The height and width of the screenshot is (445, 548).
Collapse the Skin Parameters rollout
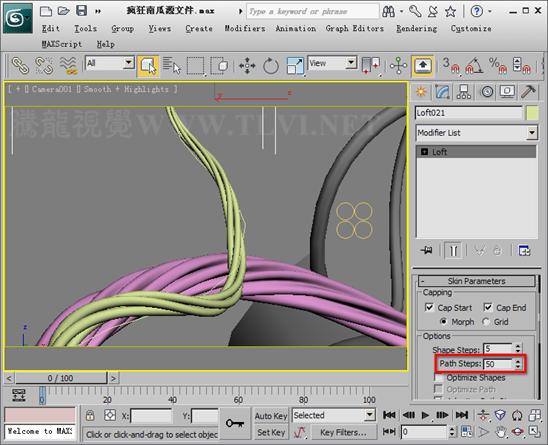point(477,281)
